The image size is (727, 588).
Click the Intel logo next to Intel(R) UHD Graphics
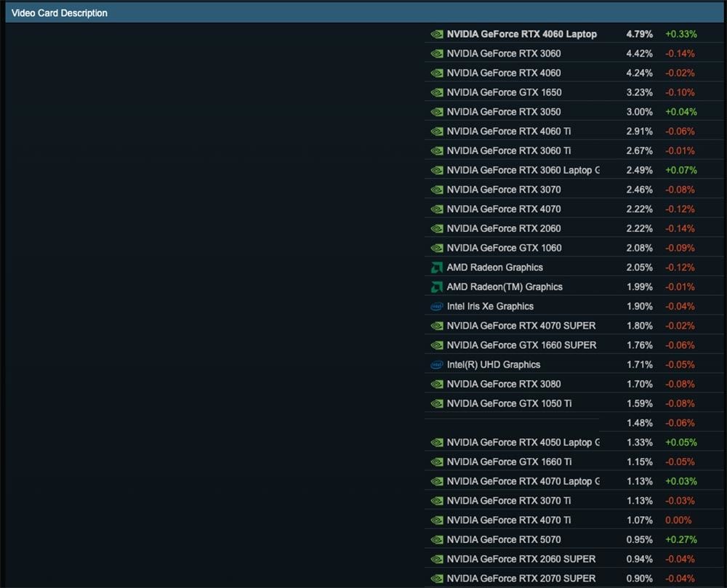[436, 365]
